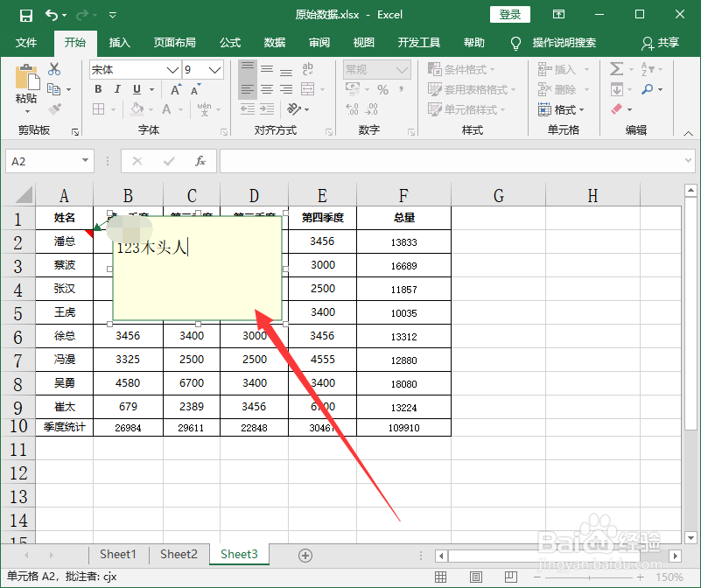
Task: Select Page Layout view in status bar
Action: [476, 577]
